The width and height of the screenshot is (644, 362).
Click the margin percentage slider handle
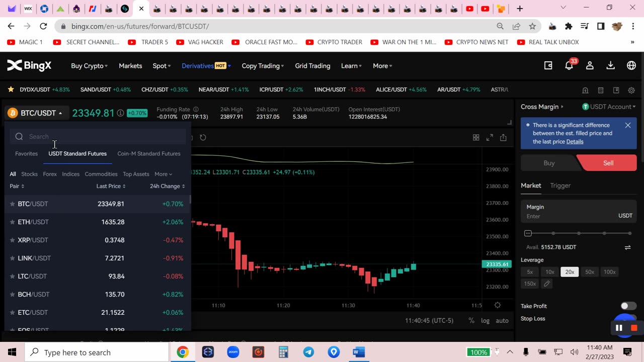pos(528,233)
